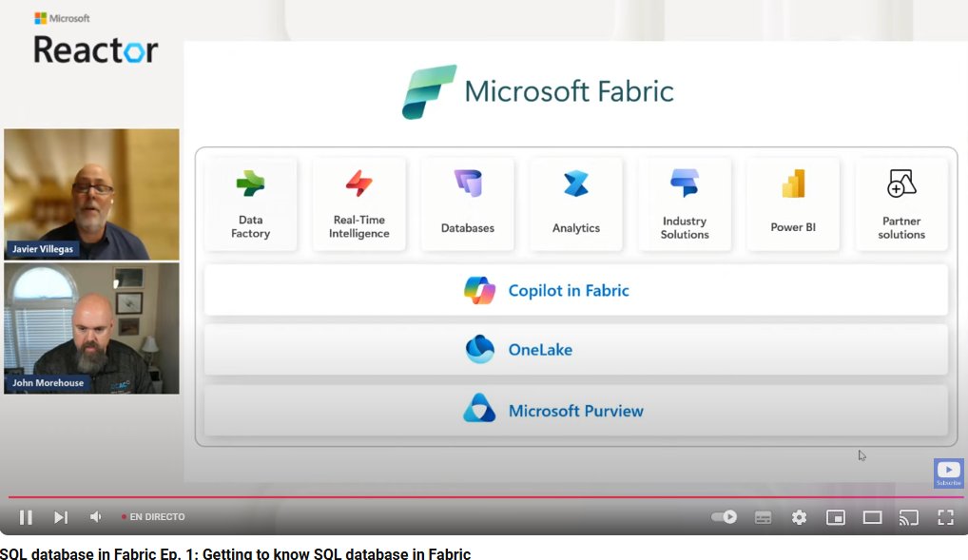
Task: Click the 'Analytics' label text
Action: (x=576, y=228)
